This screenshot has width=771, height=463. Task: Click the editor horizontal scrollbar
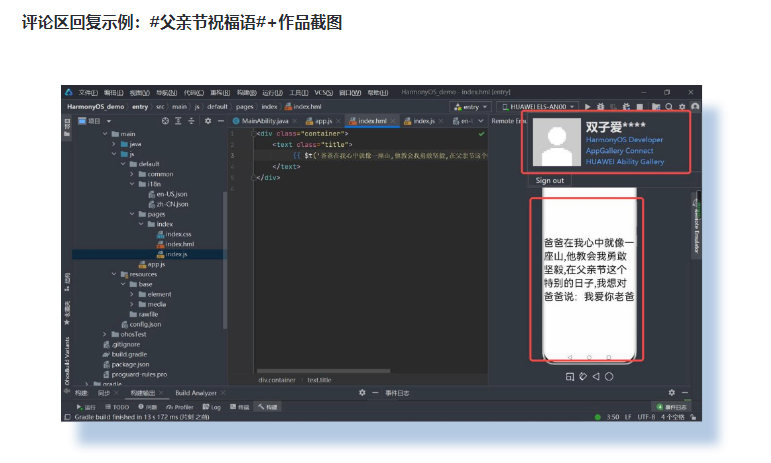click(324, 371)
